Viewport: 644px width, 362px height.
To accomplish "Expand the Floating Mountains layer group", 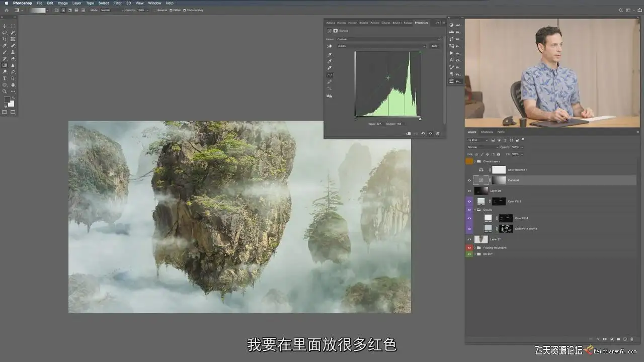I will click(475, 248).
